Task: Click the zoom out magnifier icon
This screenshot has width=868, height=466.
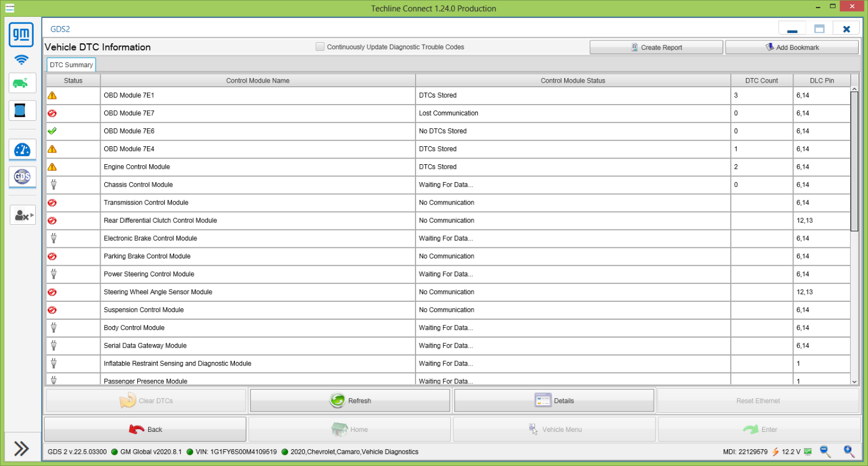Action: coord(825,452)
